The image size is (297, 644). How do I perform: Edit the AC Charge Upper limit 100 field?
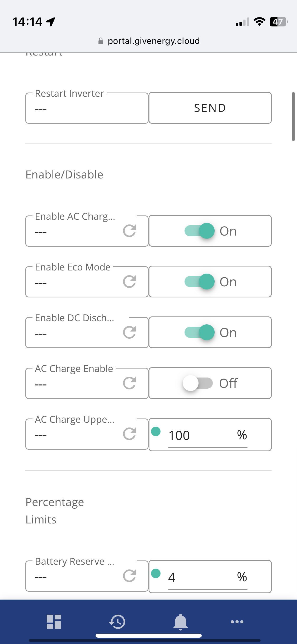pos(208,435)
